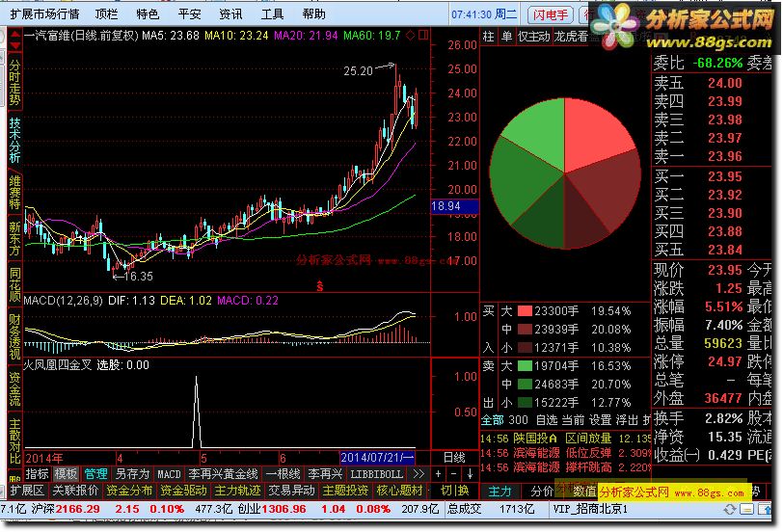The image size is (783, 532).
Task: Open the 平安 menu
Action: click(x=189, y=13)
